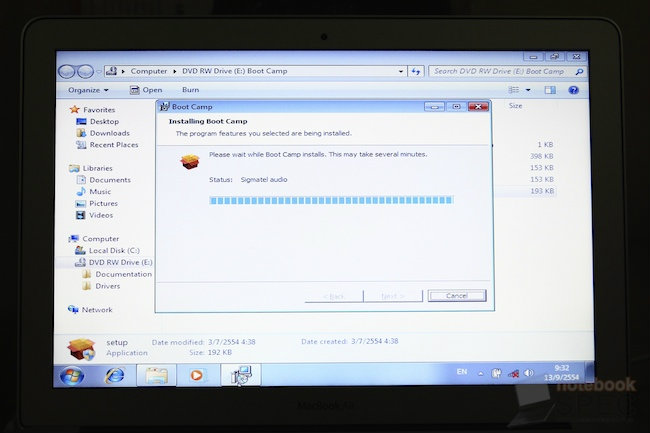Click the taskbar clock showing 9:32
Viewport: 650px width, 433px height.
(561, 373)
